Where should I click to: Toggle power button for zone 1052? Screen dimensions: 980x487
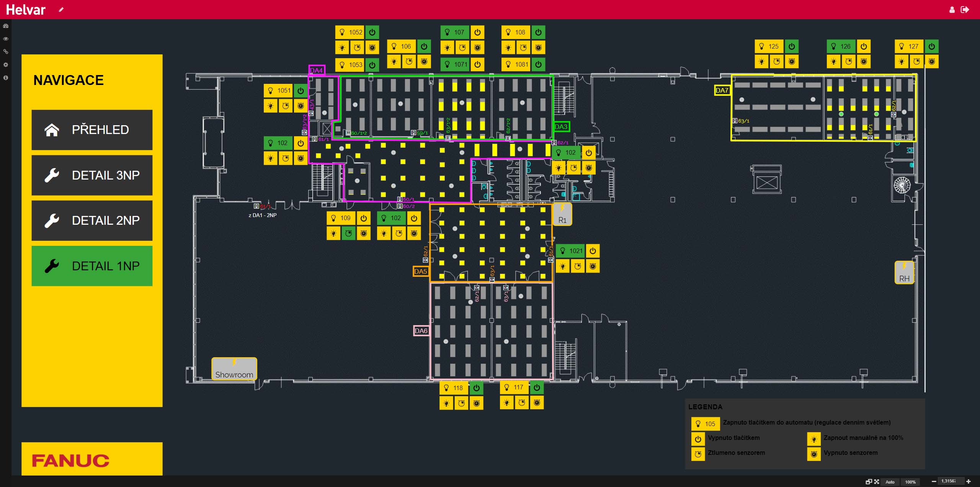[x=372, y=32]
